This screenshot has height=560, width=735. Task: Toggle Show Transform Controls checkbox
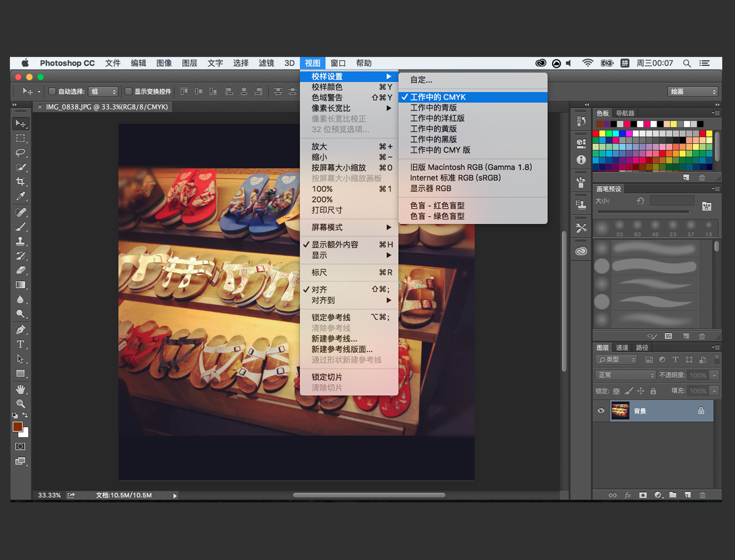(x=128, y=91)
